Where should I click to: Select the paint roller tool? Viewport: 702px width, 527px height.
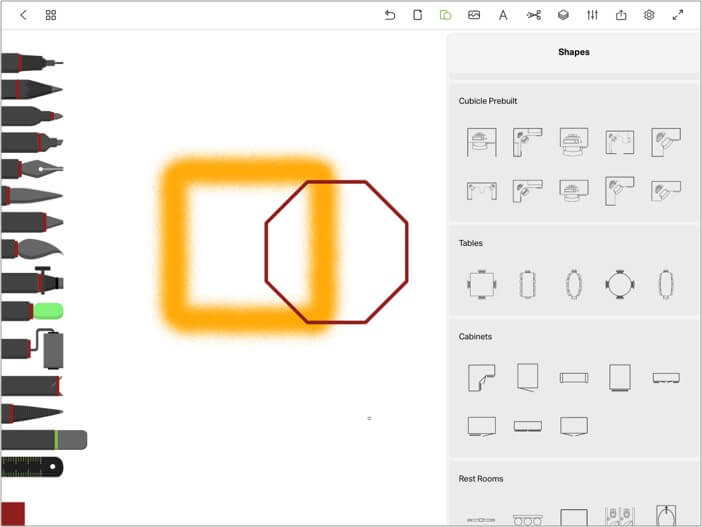[31, 349]
